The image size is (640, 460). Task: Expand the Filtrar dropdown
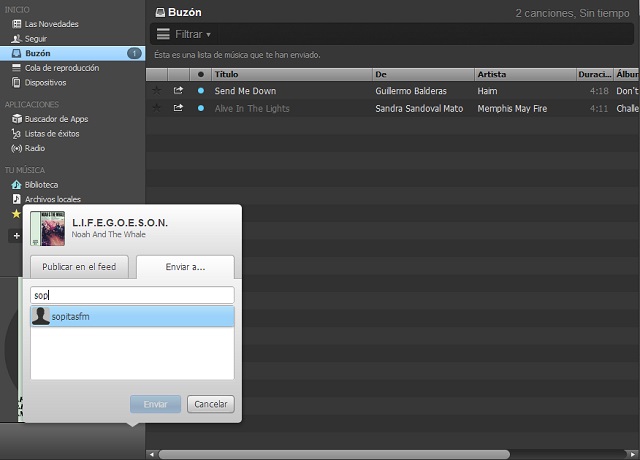coord(193,34)
